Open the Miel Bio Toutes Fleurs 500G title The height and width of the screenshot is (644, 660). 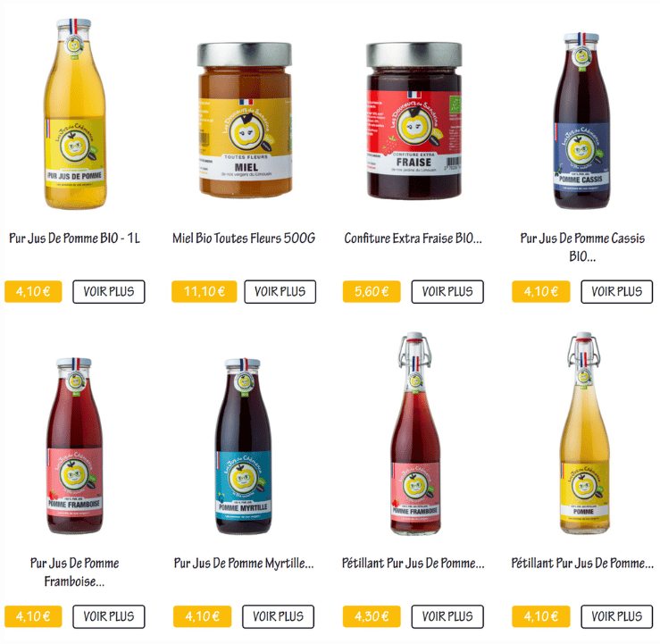(x=244, y=238)
